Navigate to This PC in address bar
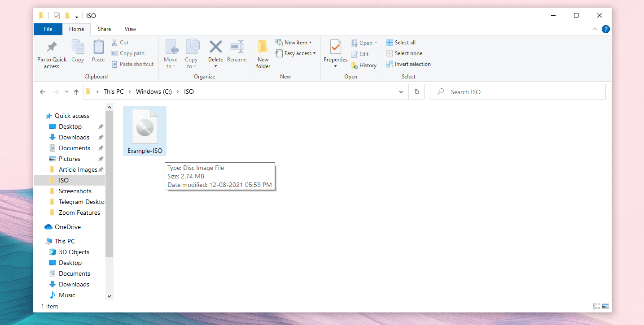 point(114,92)
